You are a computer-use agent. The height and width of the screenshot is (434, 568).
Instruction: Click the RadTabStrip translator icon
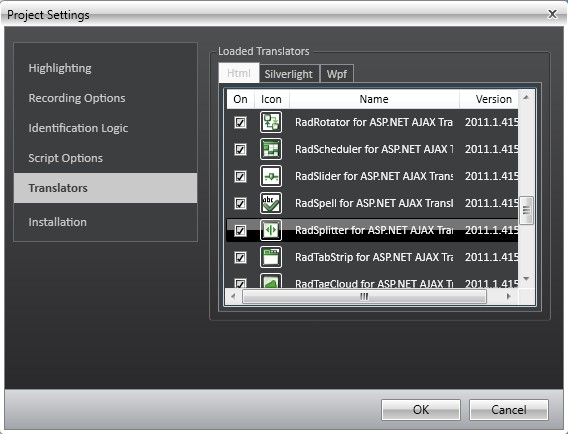271,257
